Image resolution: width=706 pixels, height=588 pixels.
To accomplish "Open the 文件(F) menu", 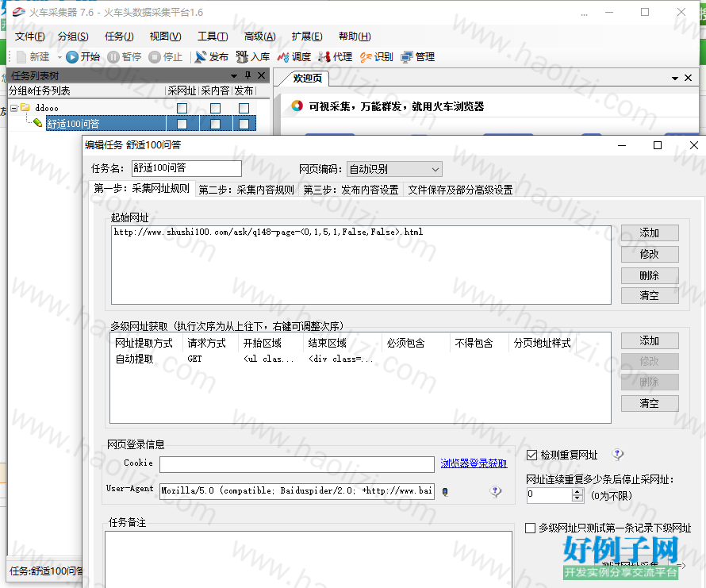I will (x=29, y=37).
